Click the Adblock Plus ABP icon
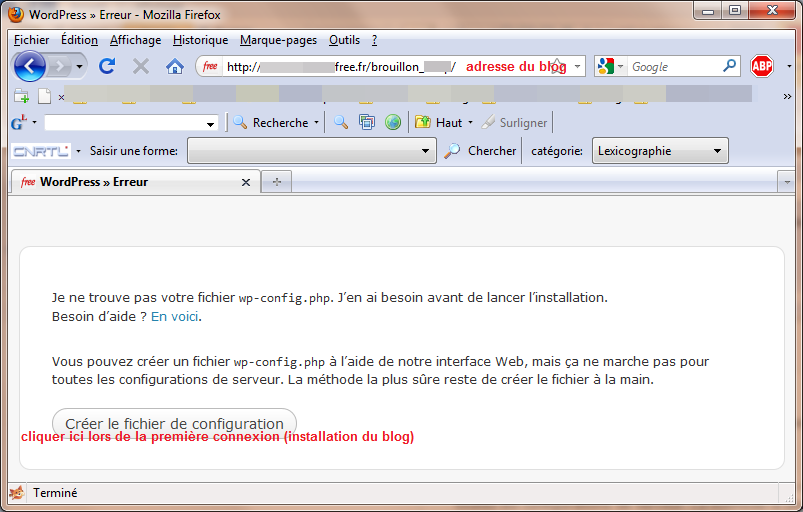This screenshot has width=803, height=512. [x=762, y=66]
